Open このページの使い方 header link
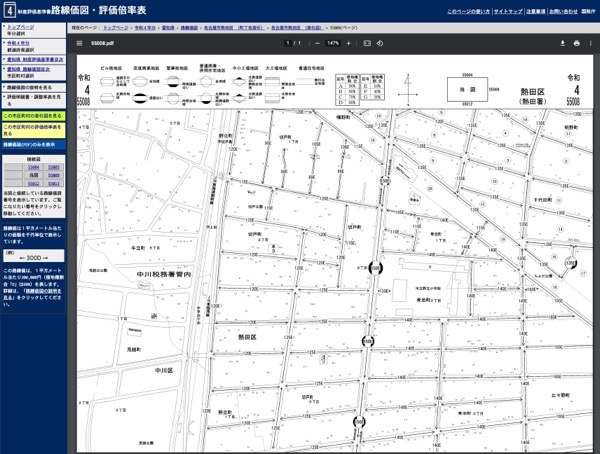 468,11
